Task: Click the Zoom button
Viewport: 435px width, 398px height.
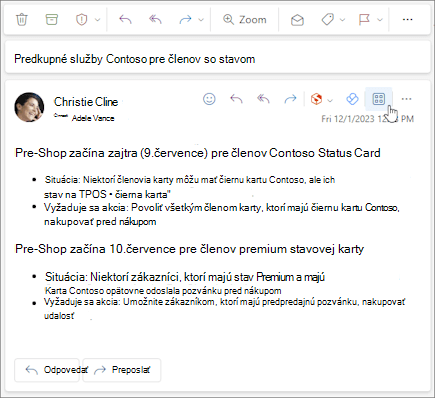Action: pos(245,20)
